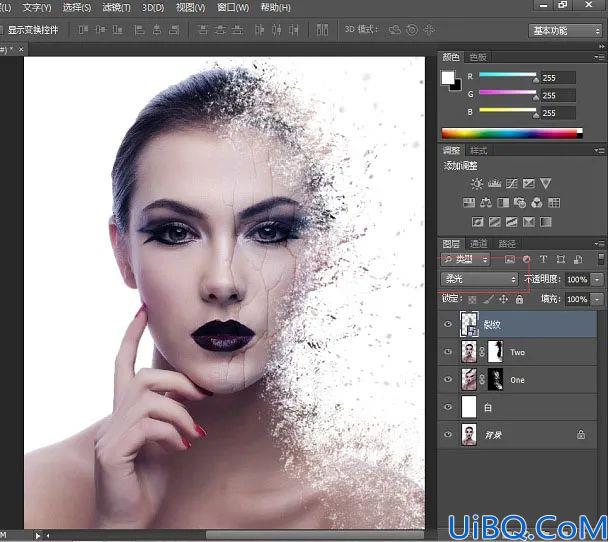Open the 文字(Y) menu

click(x=37, y=7)
